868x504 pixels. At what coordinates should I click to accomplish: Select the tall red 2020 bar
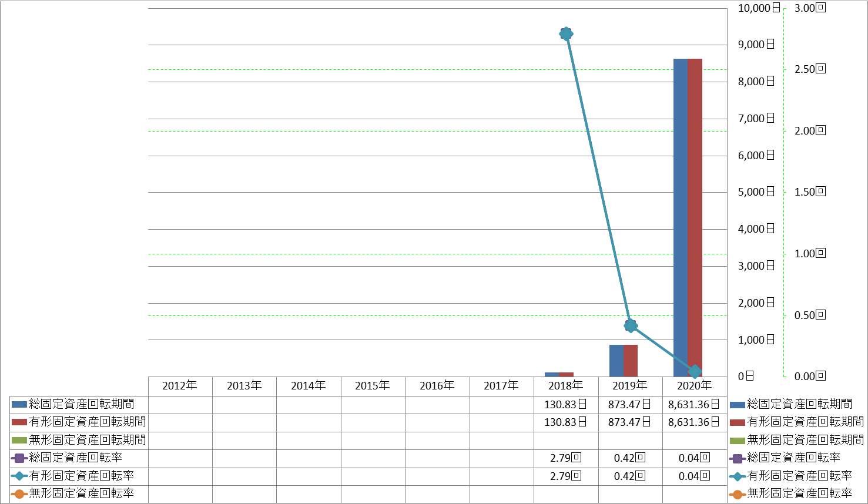(695, 218)
